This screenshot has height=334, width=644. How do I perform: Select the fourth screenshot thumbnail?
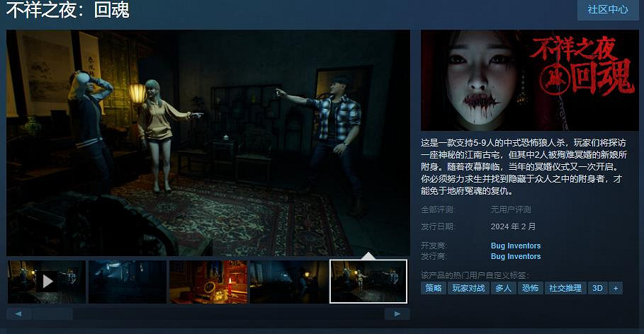click(288, 282)
